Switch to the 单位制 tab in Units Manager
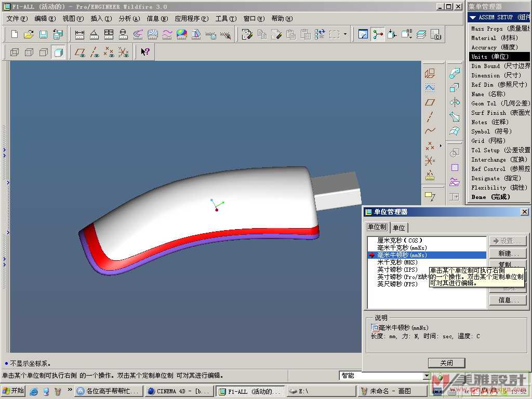Viewport: 532px width, 399px height. (377, 227)
